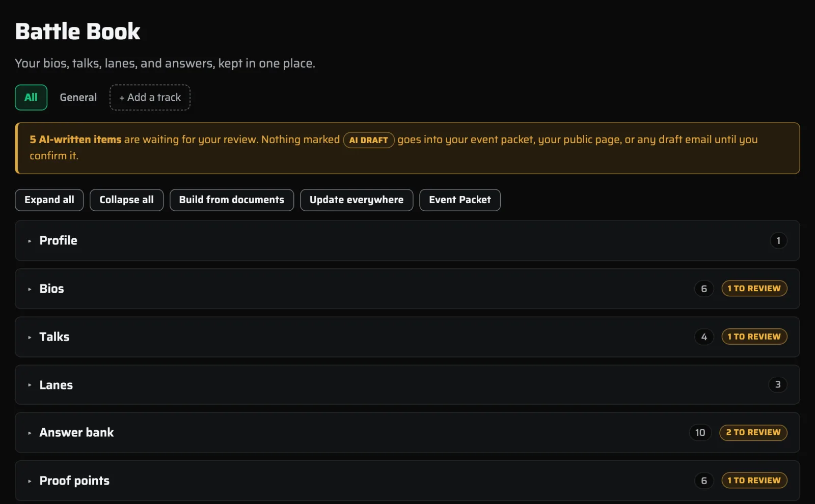815x504 pixels.
Task: Select the All track tab
Action: 31,97
